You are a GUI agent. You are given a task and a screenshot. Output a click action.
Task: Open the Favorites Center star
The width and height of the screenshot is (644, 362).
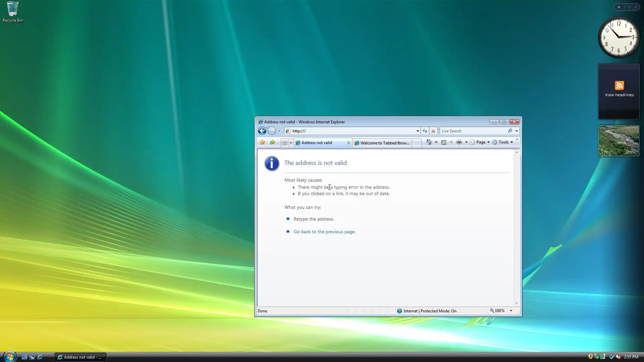(x=262, y=142)
